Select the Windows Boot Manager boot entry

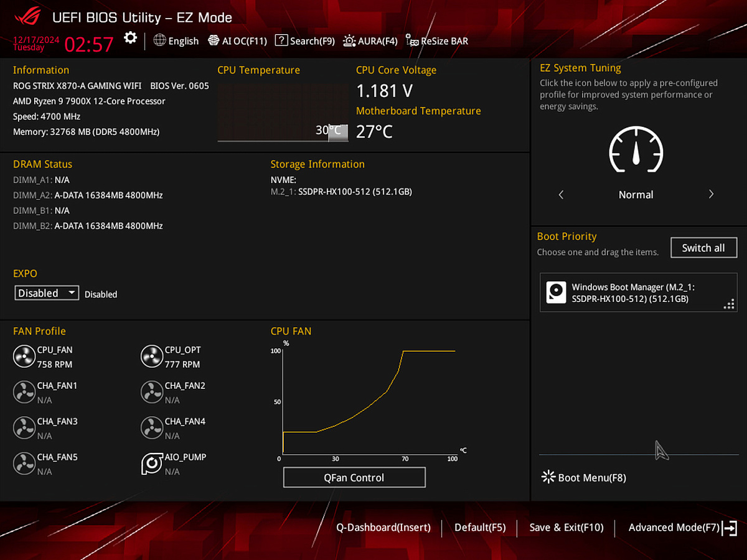[x=639, y=292]
